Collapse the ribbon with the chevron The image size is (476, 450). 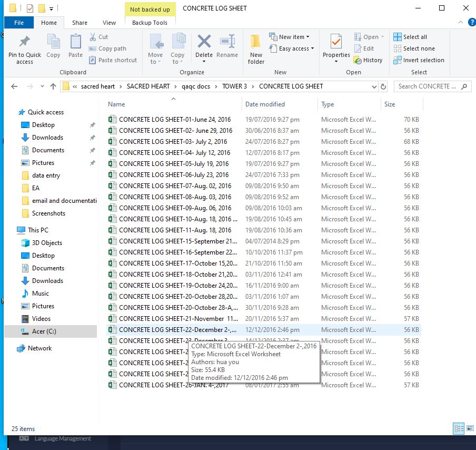click(x=461, y=23)
